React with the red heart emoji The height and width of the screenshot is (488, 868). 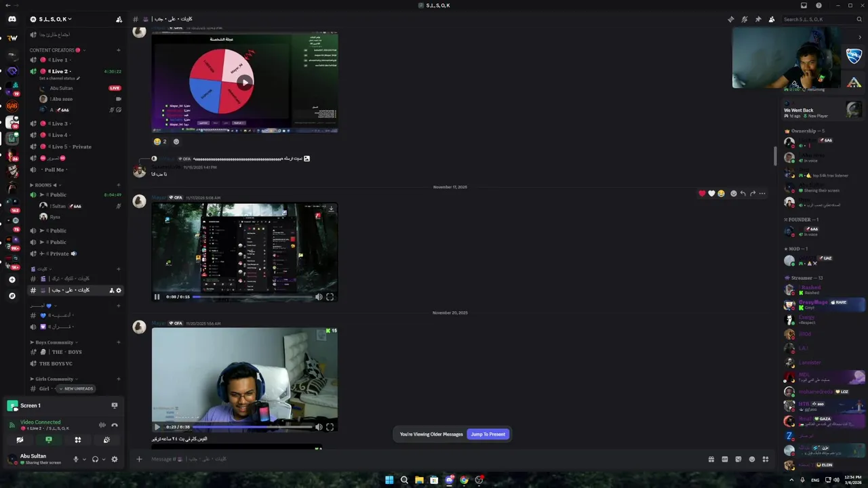(x=702, y=193)
